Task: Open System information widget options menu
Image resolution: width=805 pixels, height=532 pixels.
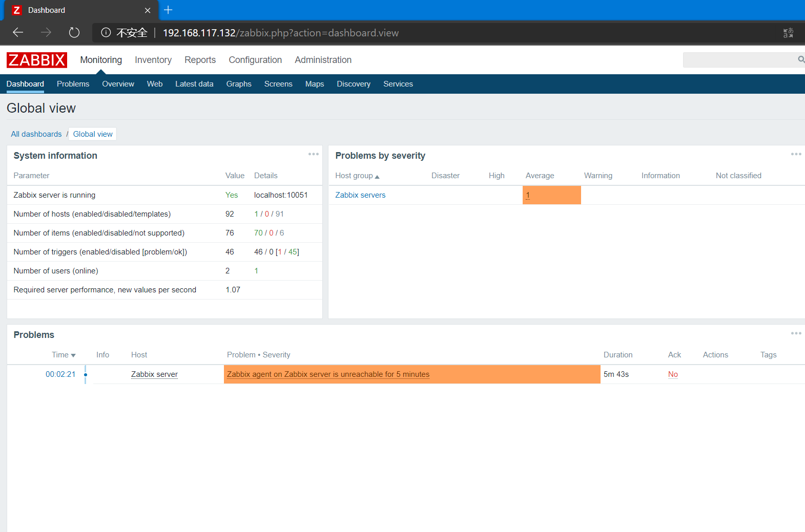Action: pyautogui.click(x=314, y=154)
